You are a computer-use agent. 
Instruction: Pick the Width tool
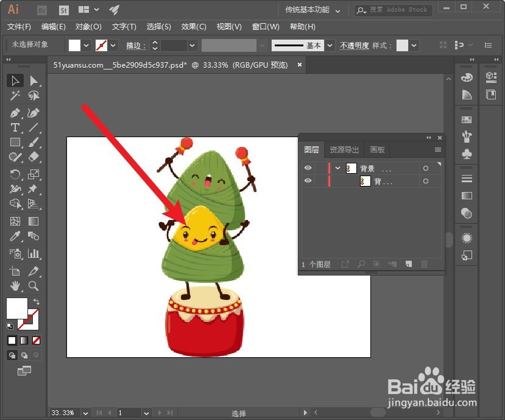pyautogui.click(x=15, y=189)
